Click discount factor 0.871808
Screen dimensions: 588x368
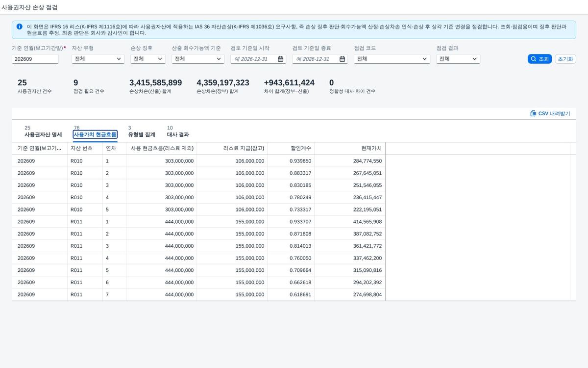300,234
